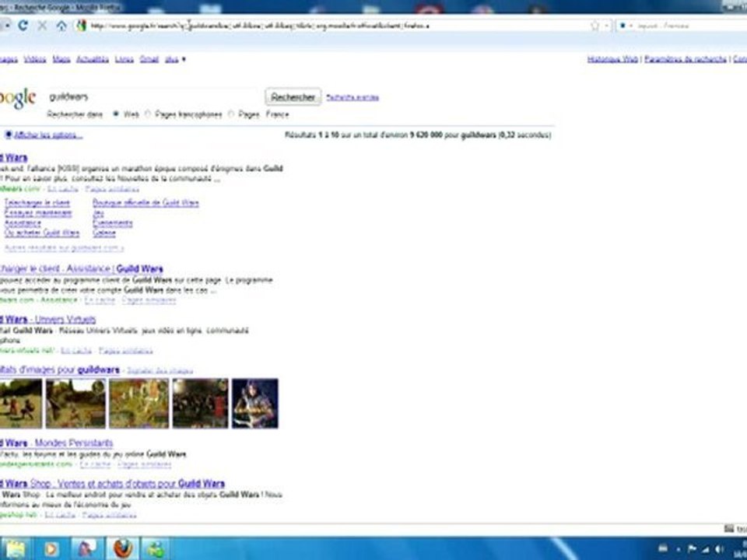Click the volume speaker tray icon
Image resolution: width=747 pixels, height=560 pixels.
(719, 549)
